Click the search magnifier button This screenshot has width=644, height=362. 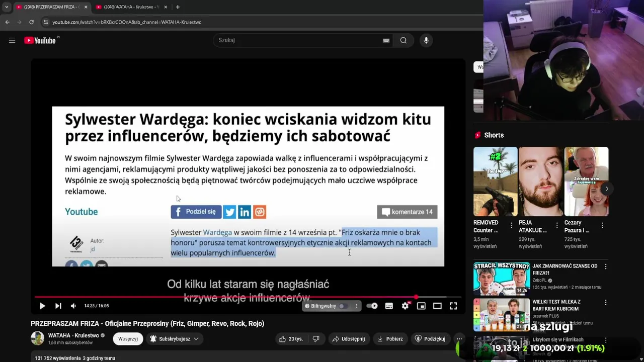click(x=404, y=40)
